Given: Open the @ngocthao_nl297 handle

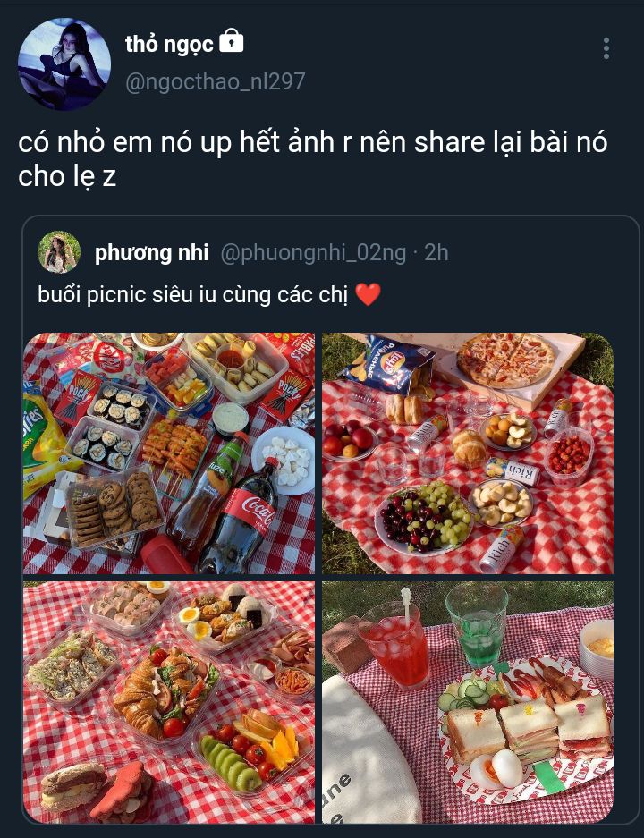Looking at the screenshot, I should point(216,81).
